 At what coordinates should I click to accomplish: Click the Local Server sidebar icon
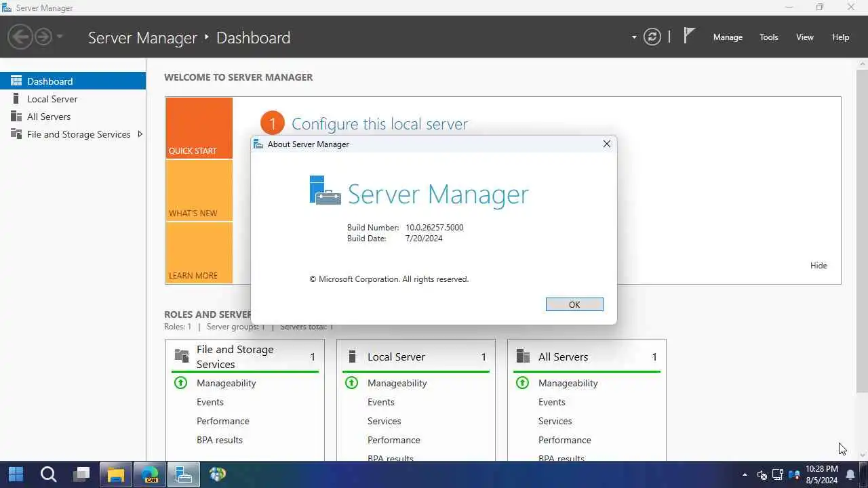tap(16, 99)
